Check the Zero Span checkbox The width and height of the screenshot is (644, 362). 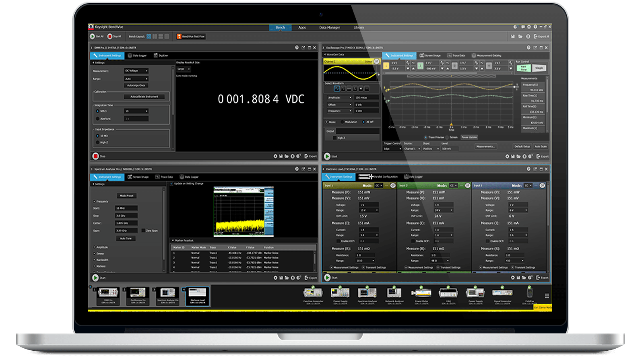[143, 230]
